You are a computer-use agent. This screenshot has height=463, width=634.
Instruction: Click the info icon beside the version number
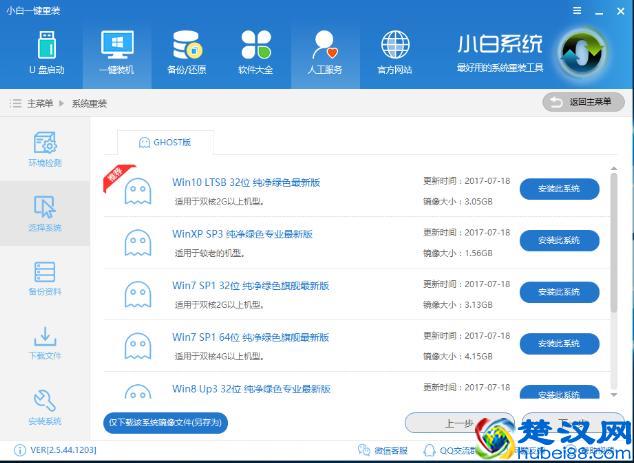pos(19,450)
